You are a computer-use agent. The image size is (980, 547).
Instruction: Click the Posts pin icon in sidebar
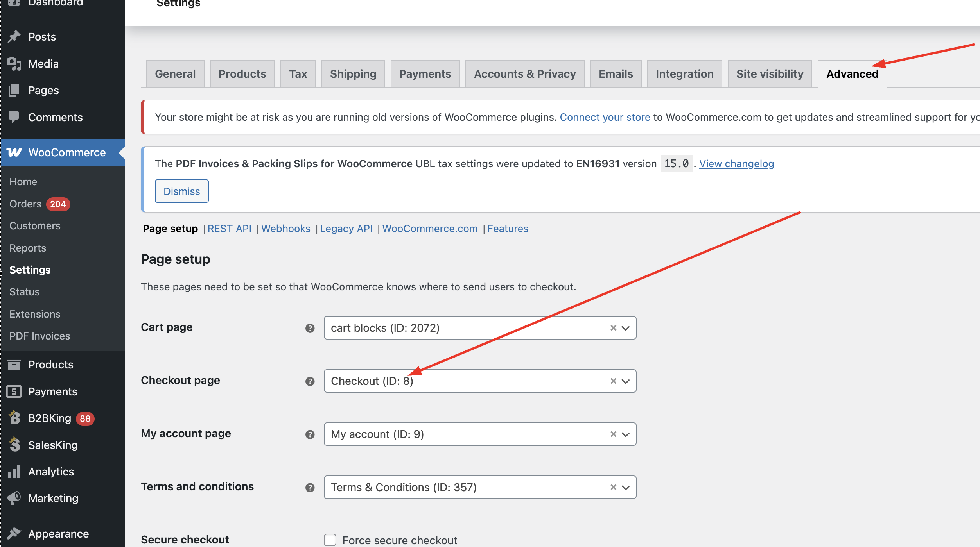click(14, 37)
